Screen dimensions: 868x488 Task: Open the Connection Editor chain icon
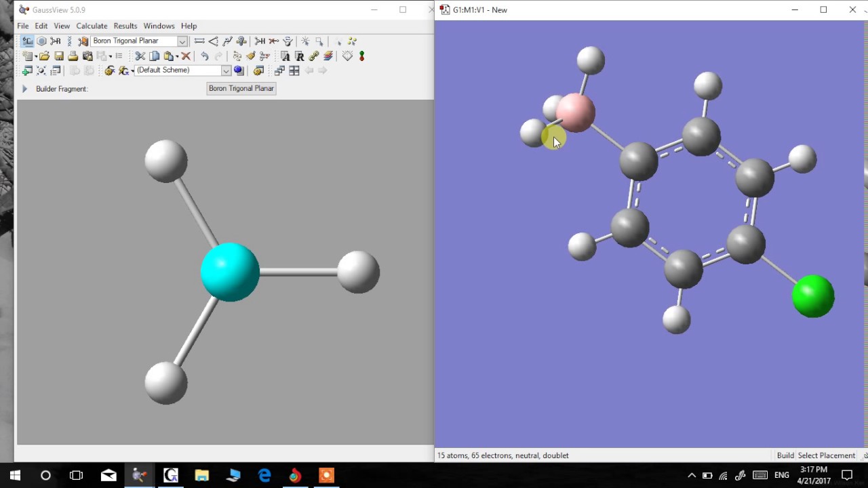313,56
